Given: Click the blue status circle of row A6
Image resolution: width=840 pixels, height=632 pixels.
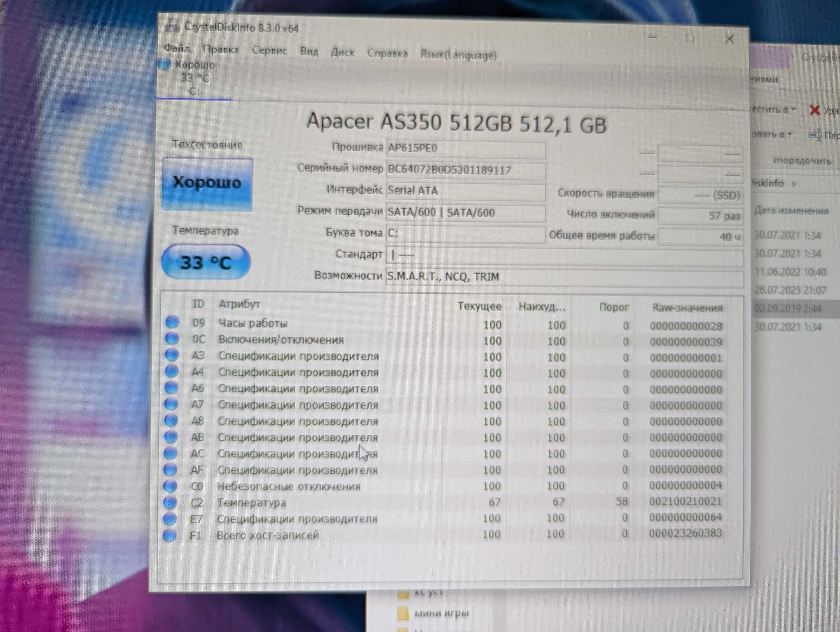Looking at the screenshot, I should click(x=171, y=387).
